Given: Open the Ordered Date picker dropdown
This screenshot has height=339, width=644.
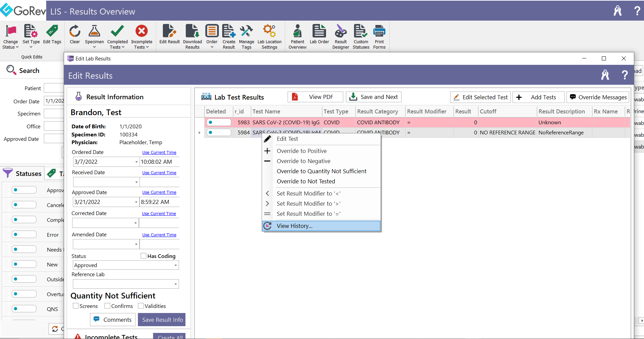Looking at the screenshot, I should (136, 162).
